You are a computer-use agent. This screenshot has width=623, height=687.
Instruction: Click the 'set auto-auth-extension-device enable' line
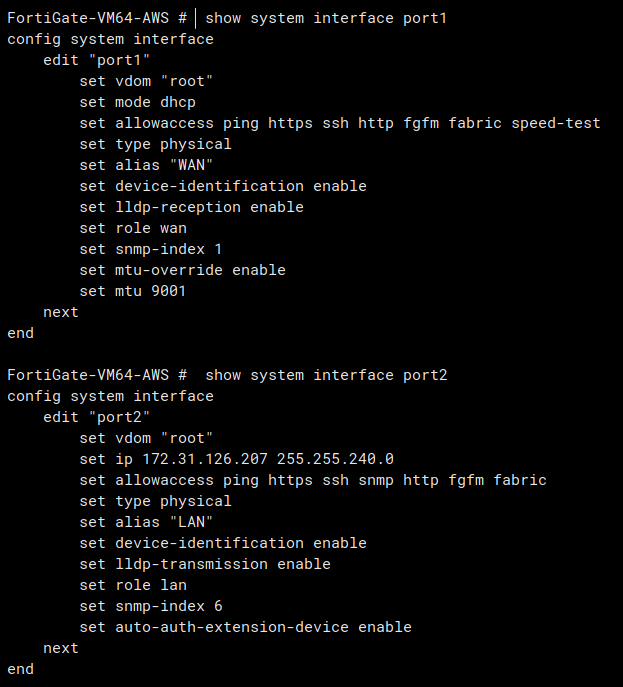(245, 627)
